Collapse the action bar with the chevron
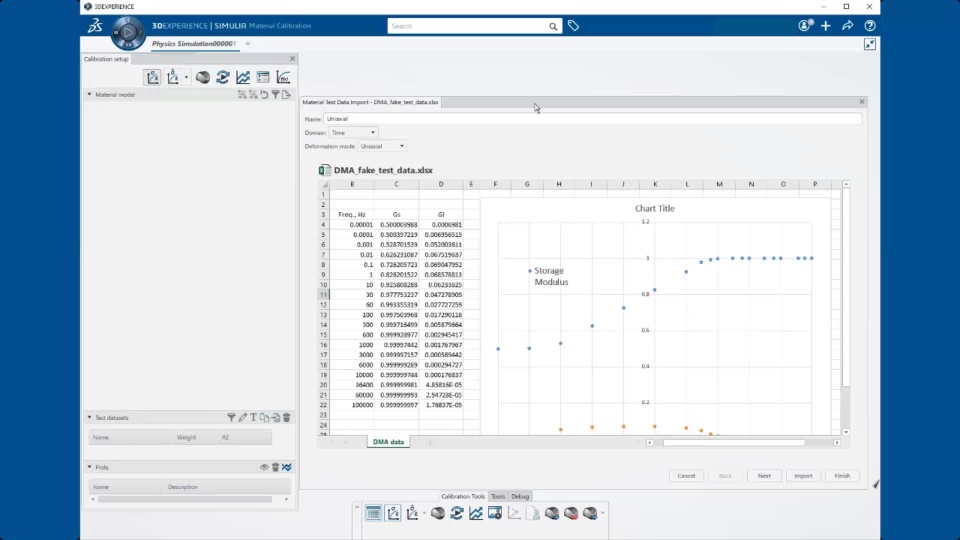 (357, 507)
